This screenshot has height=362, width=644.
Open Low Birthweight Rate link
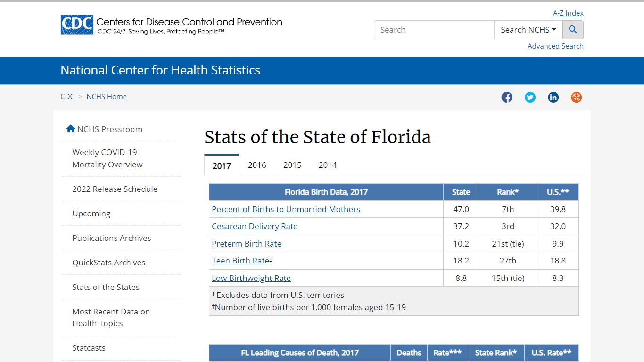pos(251,278)
